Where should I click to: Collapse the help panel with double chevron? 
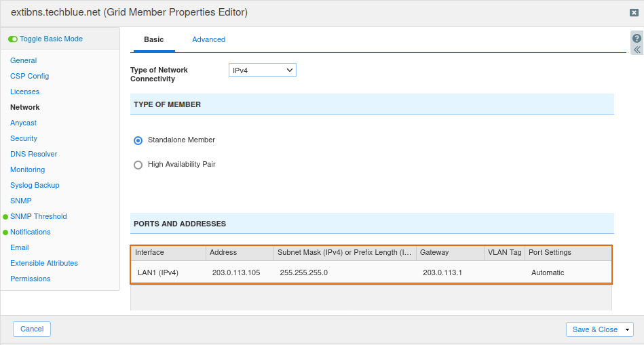coord(637,49)
